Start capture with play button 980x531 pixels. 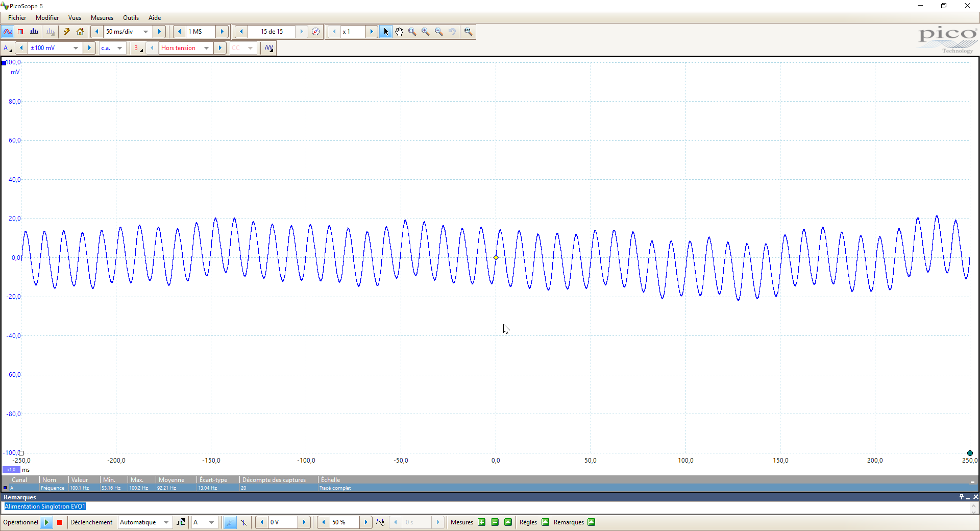pyautogui.click(x=46, y=522)
